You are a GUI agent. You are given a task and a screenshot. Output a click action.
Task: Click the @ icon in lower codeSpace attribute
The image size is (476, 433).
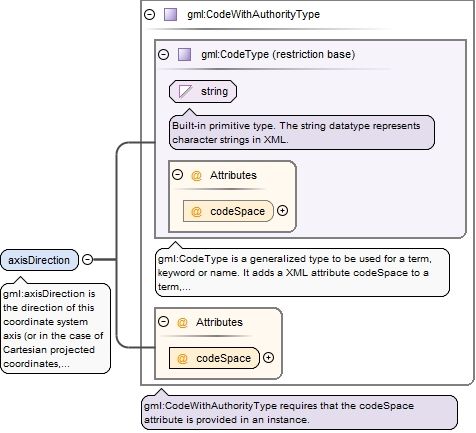(182, 358)
